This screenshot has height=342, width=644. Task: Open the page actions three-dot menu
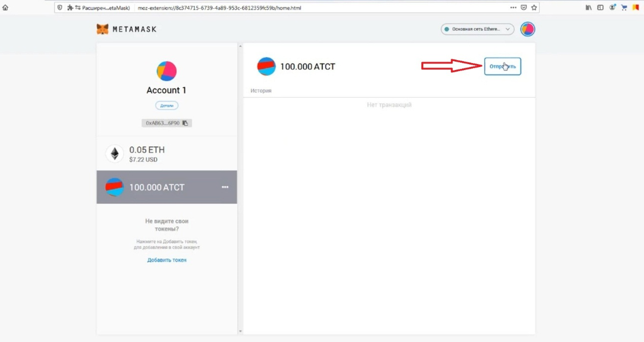(513, 8)
